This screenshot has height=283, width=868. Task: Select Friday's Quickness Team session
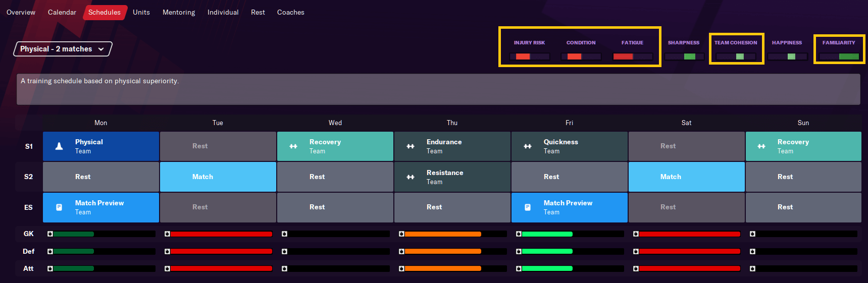pyautogui.click(x=570, y=146)
